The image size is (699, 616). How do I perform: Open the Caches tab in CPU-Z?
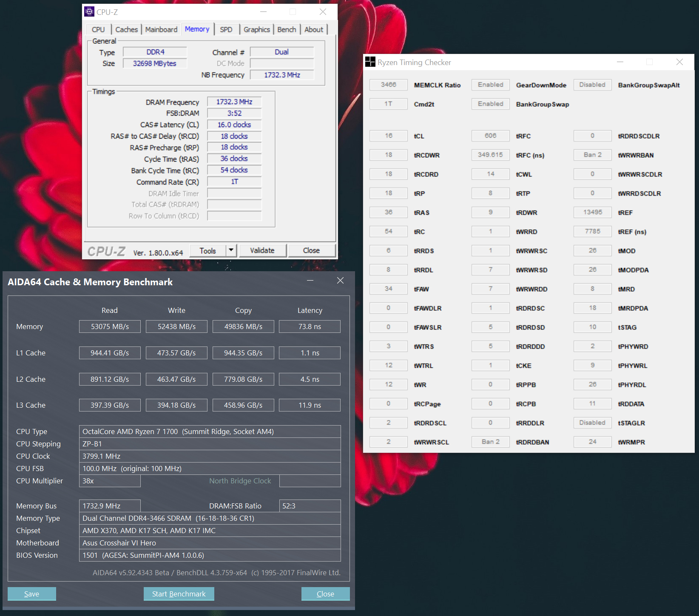(x=127, y=29)
